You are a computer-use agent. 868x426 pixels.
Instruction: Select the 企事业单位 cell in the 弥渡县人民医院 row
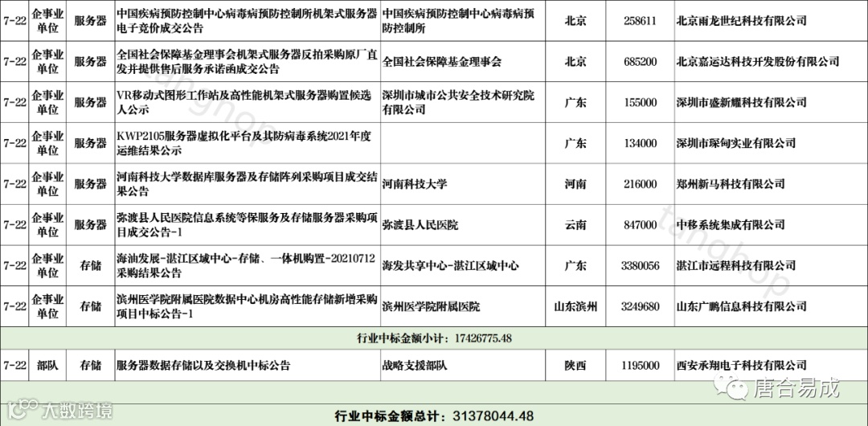point(47,224)
